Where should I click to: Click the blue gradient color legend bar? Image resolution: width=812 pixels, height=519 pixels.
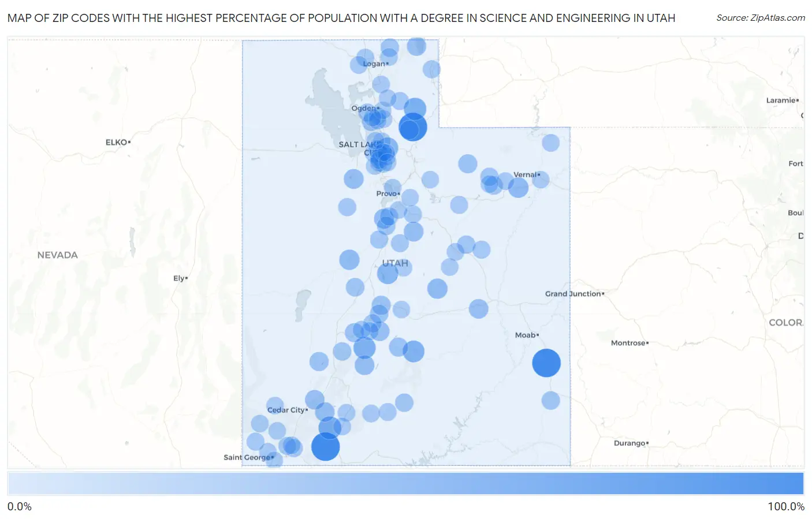tap(405, 483)
